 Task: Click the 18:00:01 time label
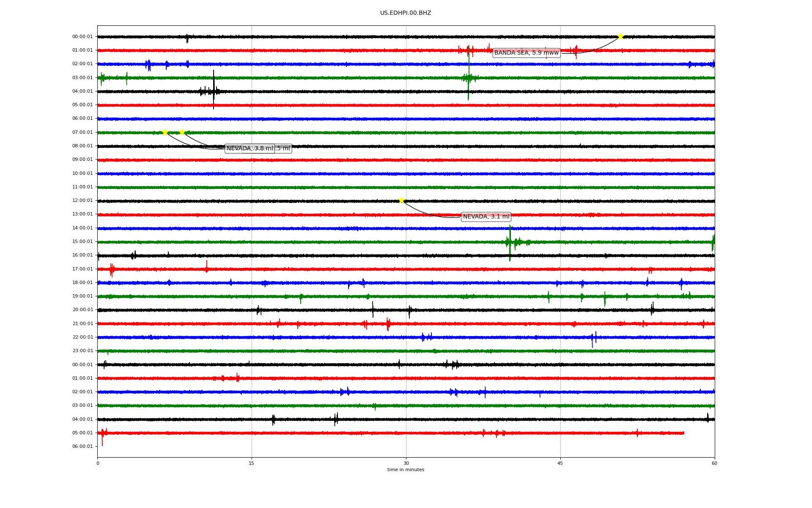pos(82,283)
